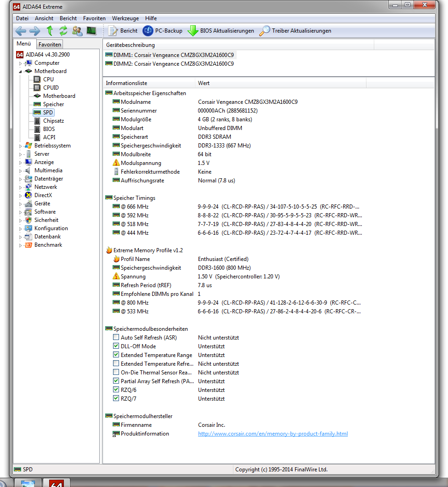Viewport: 448px width, 487px height.
Task: Select the BIOS chip icon in tree
Action: (37, 129)
